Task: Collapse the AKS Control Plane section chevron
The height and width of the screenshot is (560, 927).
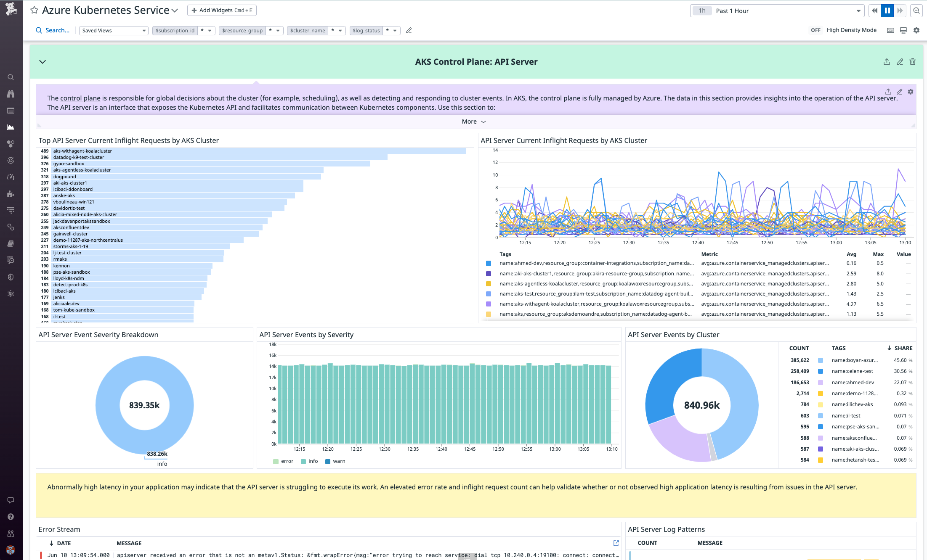Action: (x=42, y=61)
